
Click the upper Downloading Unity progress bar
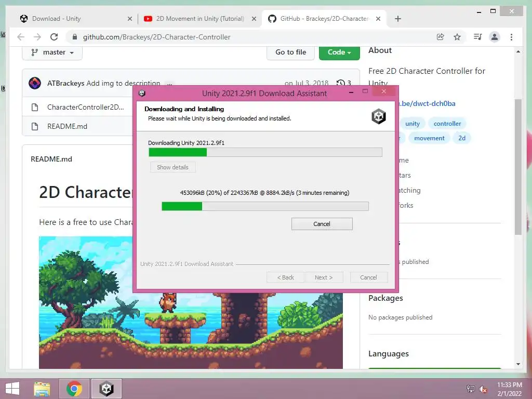(x=265, y=152)
